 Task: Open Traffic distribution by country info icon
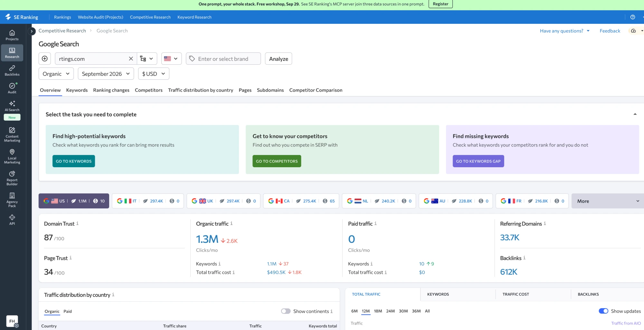113,295
